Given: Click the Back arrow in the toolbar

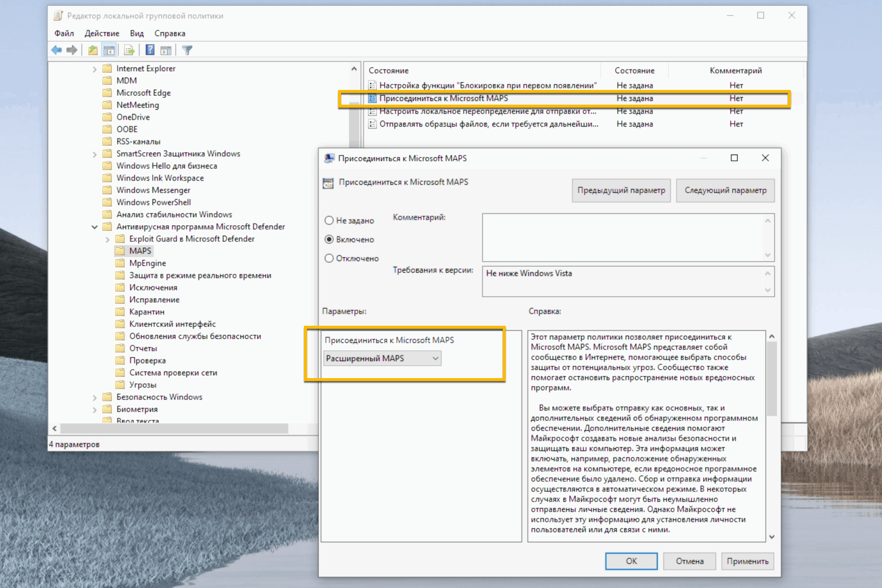Looking at the screenshot, I should coord(56,50).
